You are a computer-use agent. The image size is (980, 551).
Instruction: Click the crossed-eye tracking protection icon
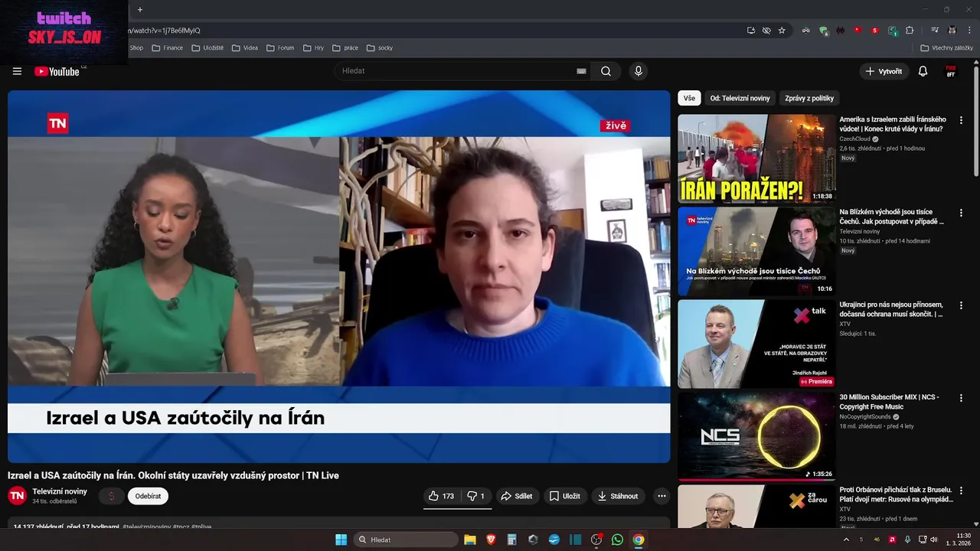766,31
